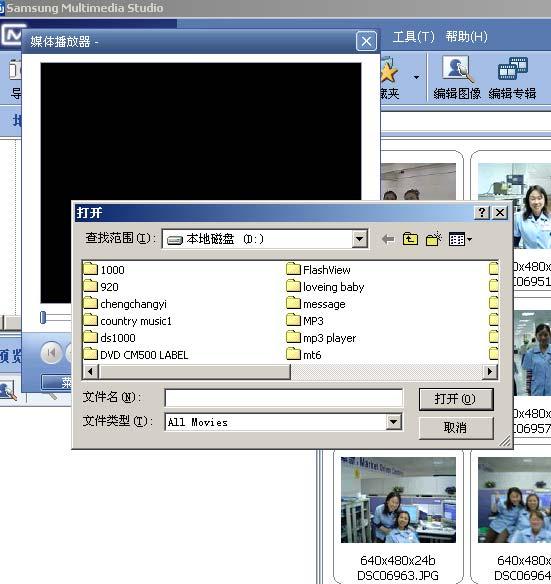Click the media player seek slider handle
Image resolution: width=551 pixels, height=584 pixels.
pos(43,317)
